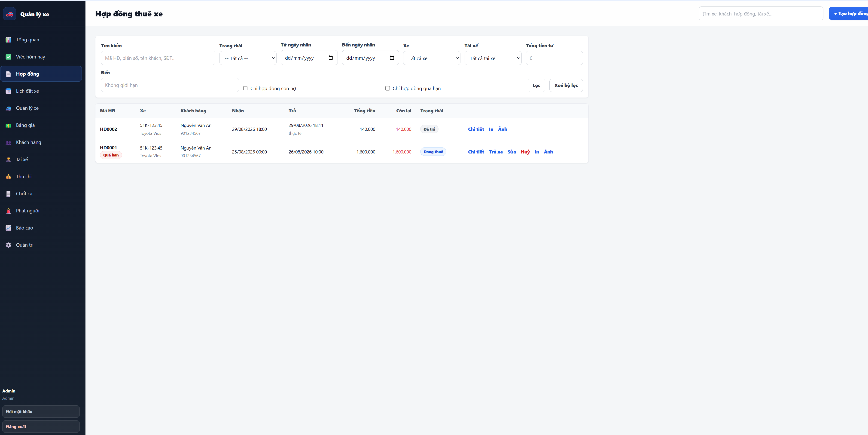Click the Quản trị gear icon

click(x=8, y=245)
